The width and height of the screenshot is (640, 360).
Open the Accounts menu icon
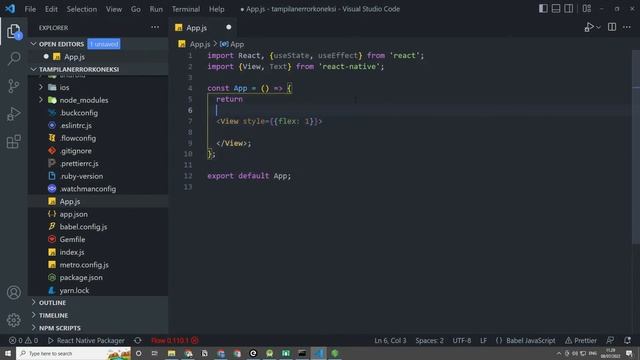click(13, 292)
